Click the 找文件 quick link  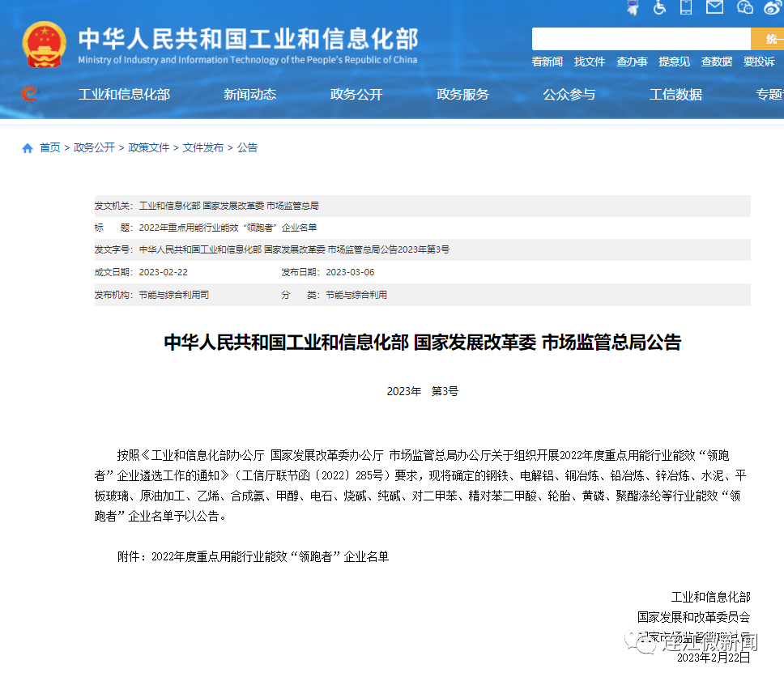[x=590, y=62]
